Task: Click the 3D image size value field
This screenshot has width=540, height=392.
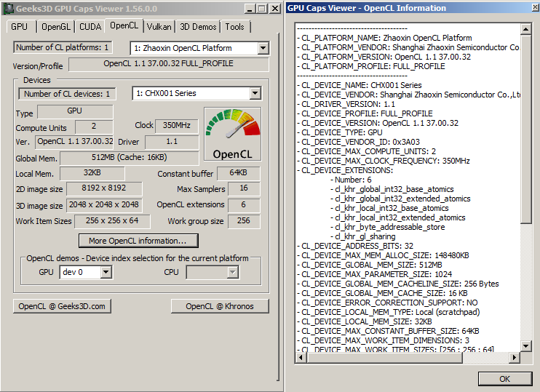Action: coord(104,205)
